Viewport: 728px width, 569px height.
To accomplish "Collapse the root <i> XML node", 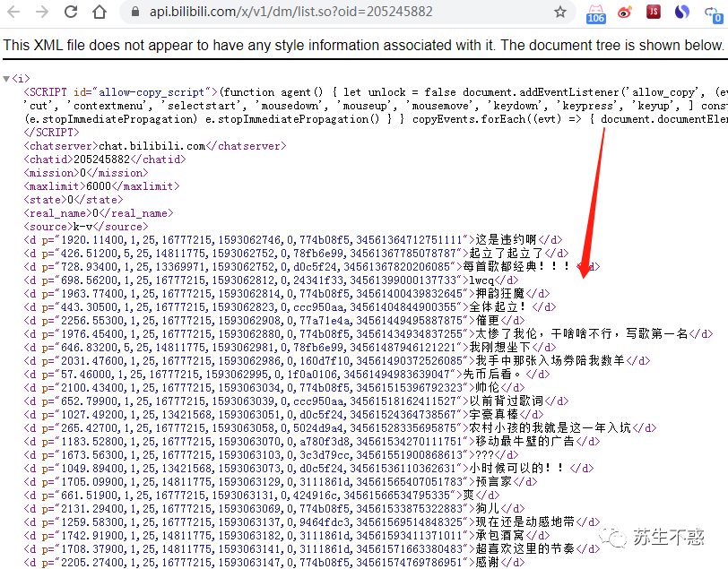I will [6, 79].
